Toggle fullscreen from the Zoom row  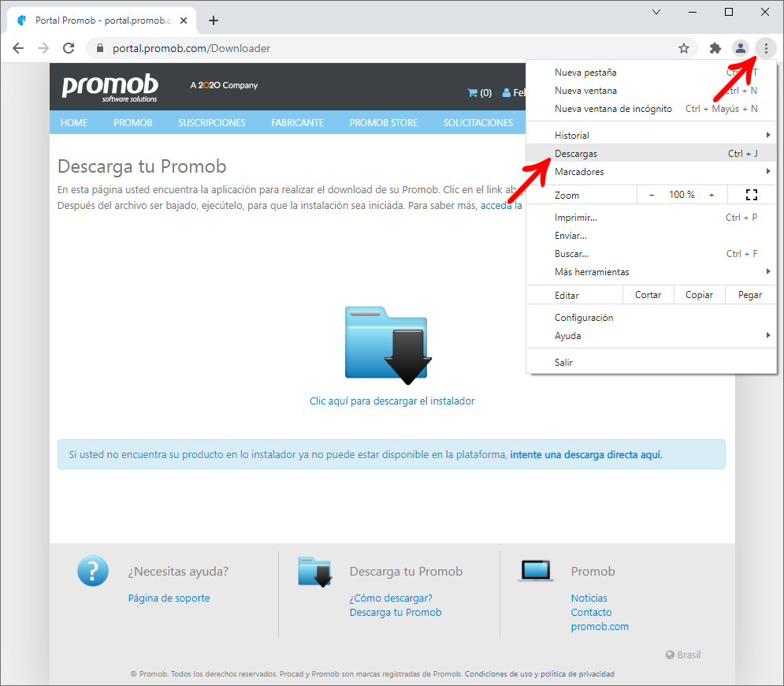[x=751, y=195]
